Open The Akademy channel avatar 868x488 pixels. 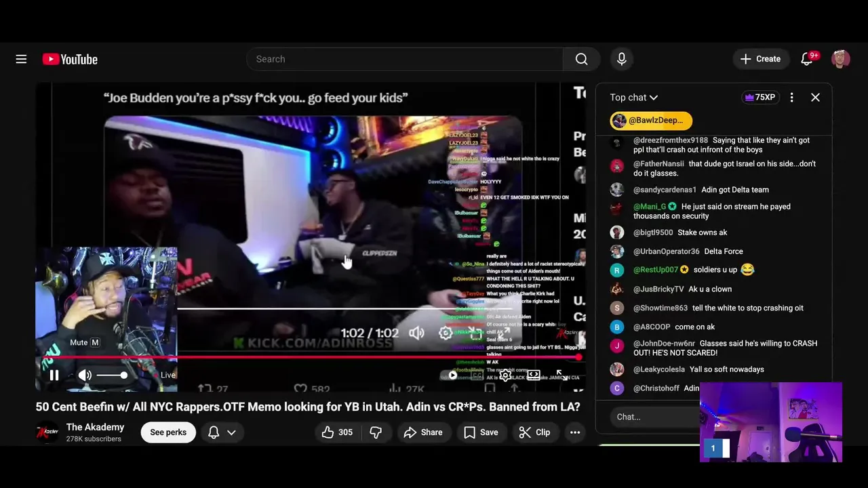coord(47,432)
